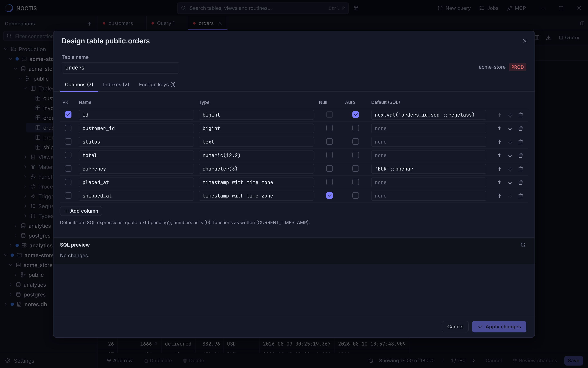Open the Foreign keys (1) tab
The image size is (588, 368).
coord(157,84)
